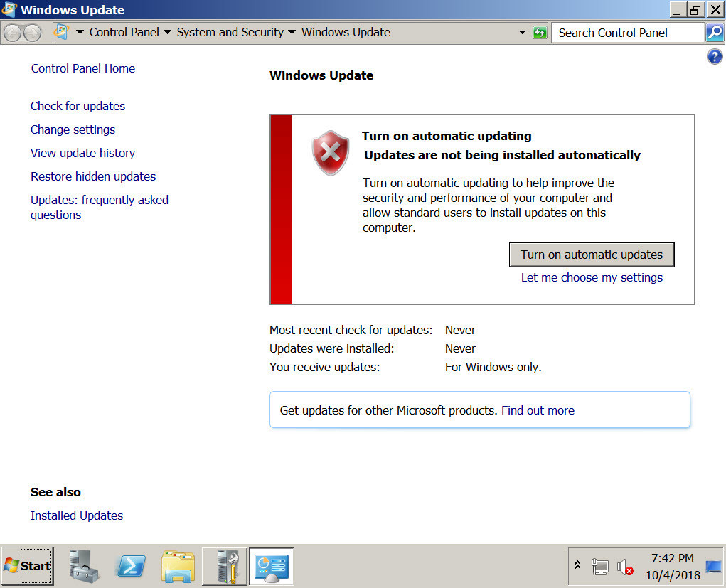
Task: Minimize the Windows Update window
Action: [678, 10]
